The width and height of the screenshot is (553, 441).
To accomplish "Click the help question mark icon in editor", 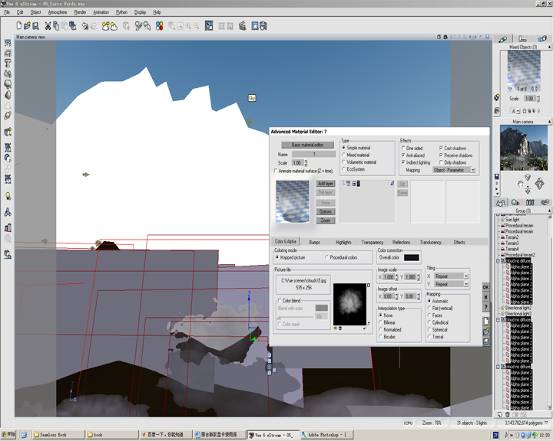I will (x=486, y=307).
